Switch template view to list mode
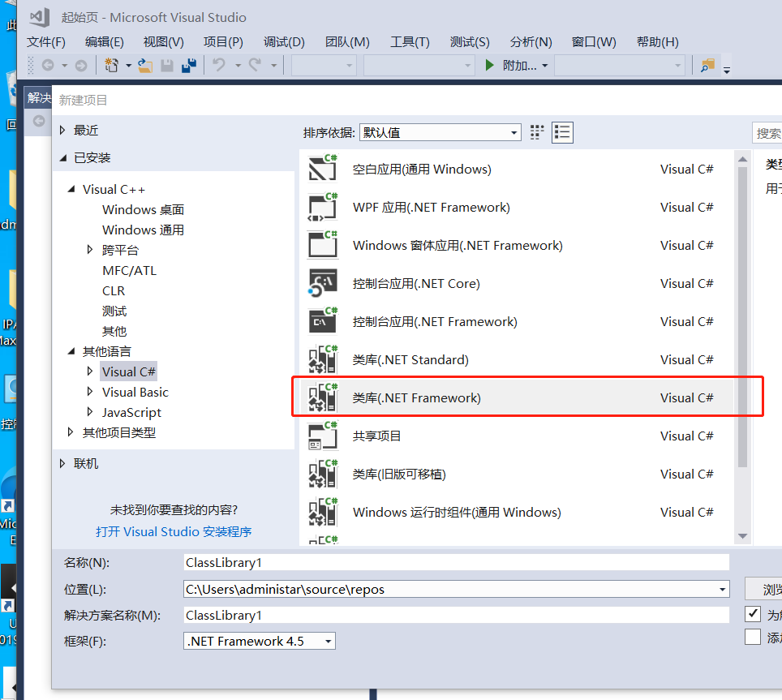This screenshot has height=700, width=782. [x=562, y=131]
